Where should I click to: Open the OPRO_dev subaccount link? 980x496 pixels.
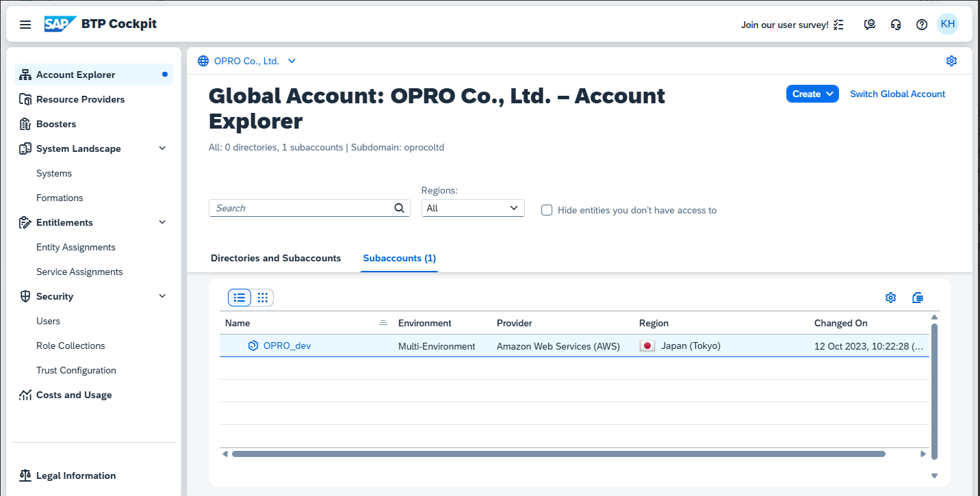point(287,346)
